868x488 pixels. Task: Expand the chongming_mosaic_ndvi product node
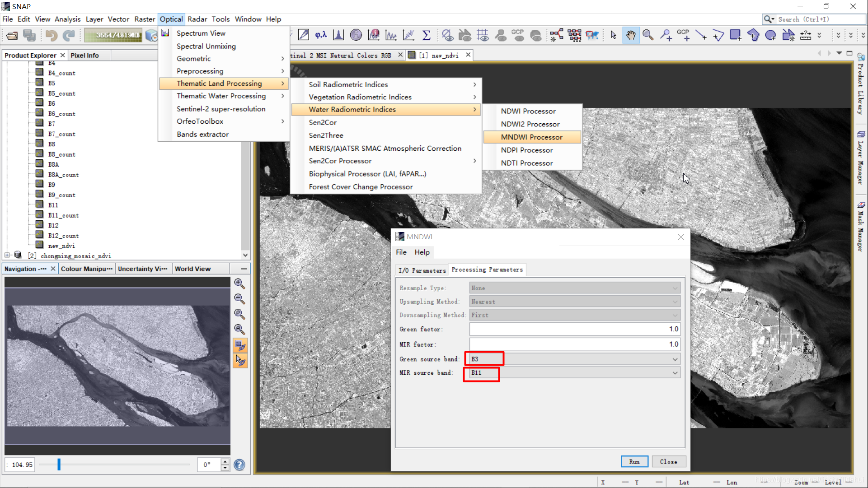click(x=7, y=256)
